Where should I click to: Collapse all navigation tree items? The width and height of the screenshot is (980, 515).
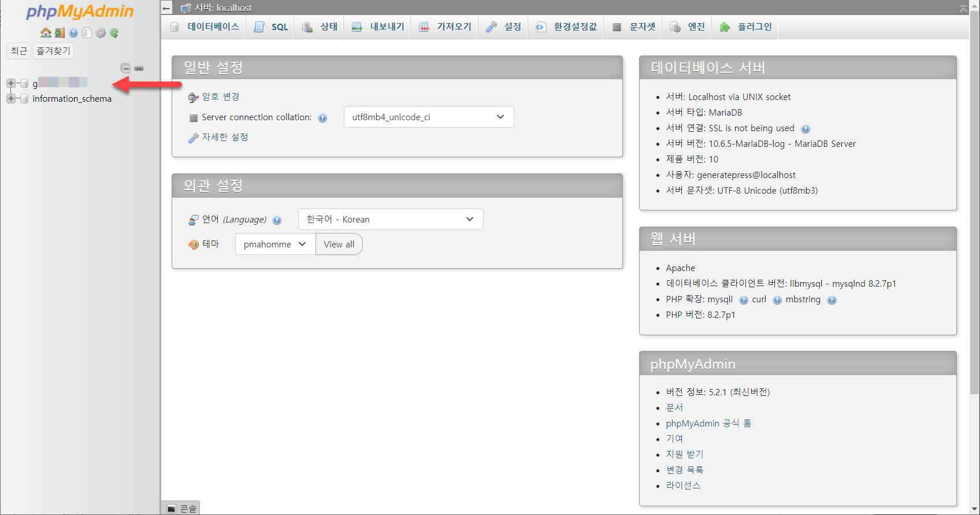125,68
